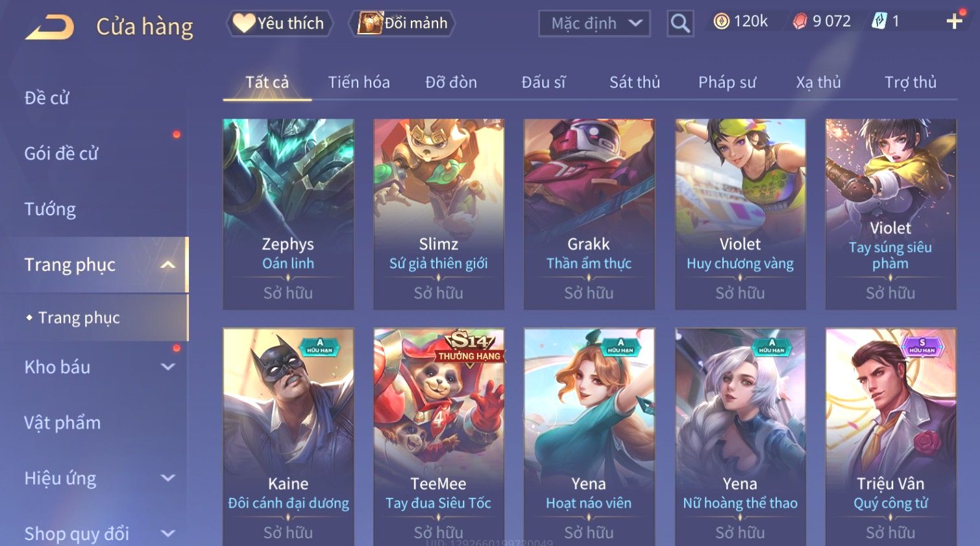Open Gói đề cử in the sidebar
980x546 pixels.
point(62,153)
